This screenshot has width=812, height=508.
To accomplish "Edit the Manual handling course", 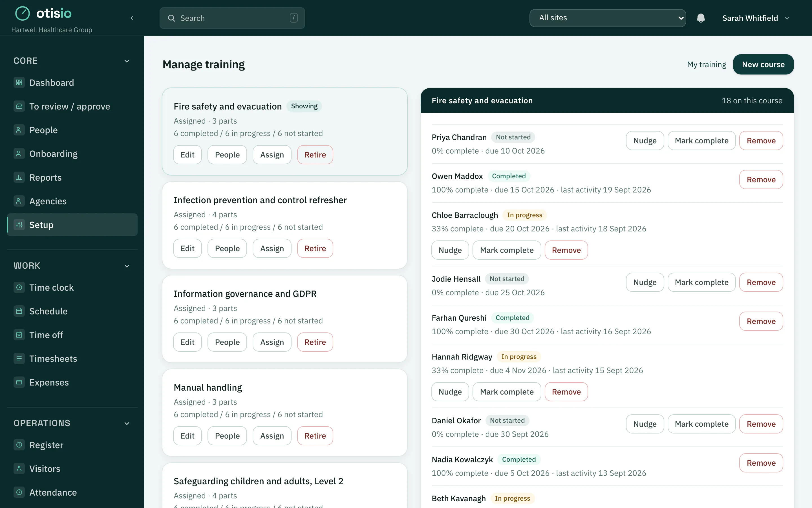I will (187, 436).
